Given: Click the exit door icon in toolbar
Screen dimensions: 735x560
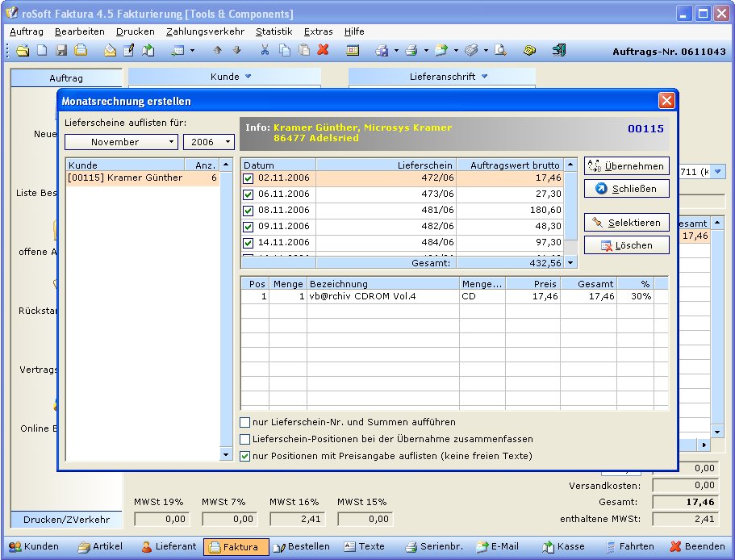Looking at the screenshot, I should [x=558, y=51].
